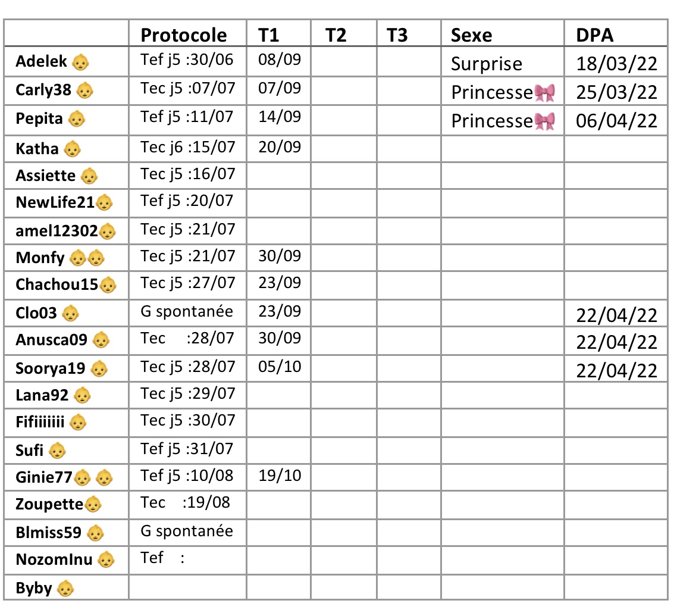This screenshot has height=616, width=674.
Task: Click the pink bow in Pepita's Sexe cell
Action: point(545,122)
